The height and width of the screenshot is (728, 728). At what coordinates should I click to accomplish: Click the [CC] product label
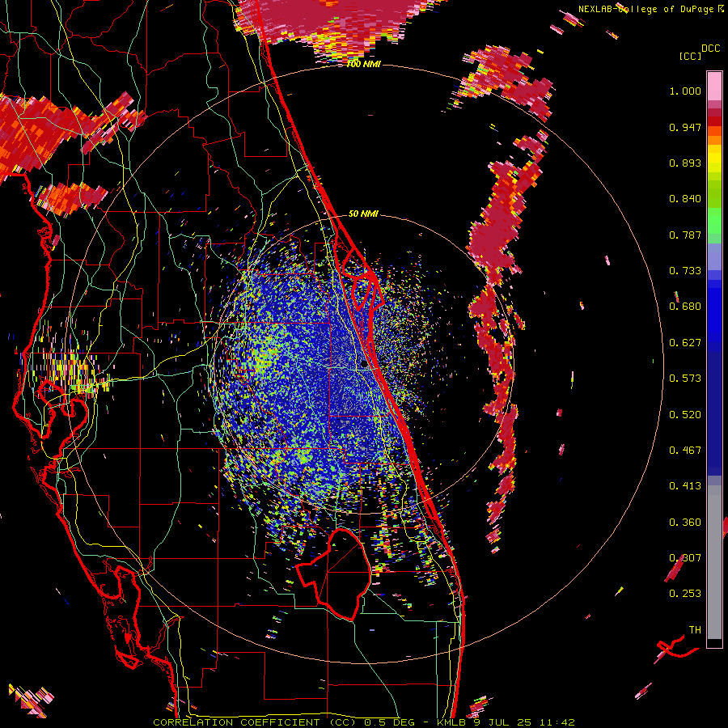click(x=691, y=56)
